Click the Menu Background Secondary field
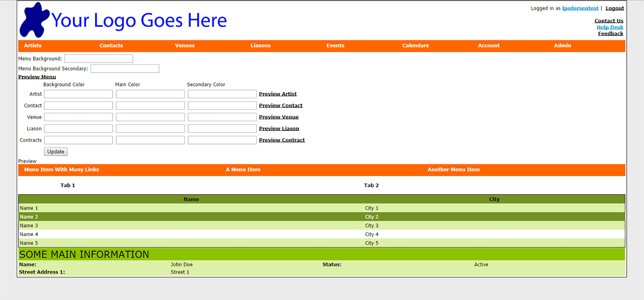644x300 pixels. [x=125, y=68]
